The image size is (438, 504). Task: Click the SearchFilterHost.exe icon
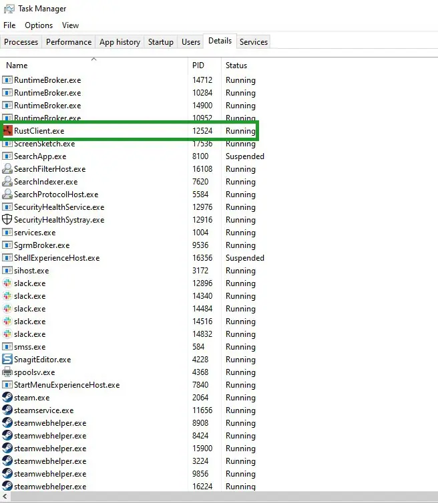point(7,168)
